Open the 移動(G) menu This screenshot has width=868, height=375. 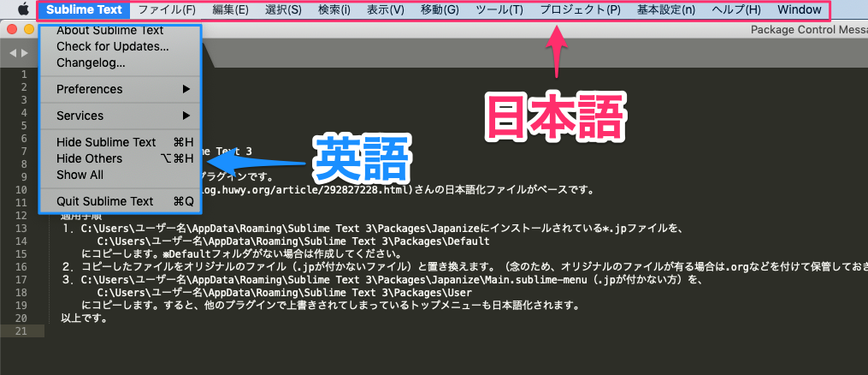point(440,9)
